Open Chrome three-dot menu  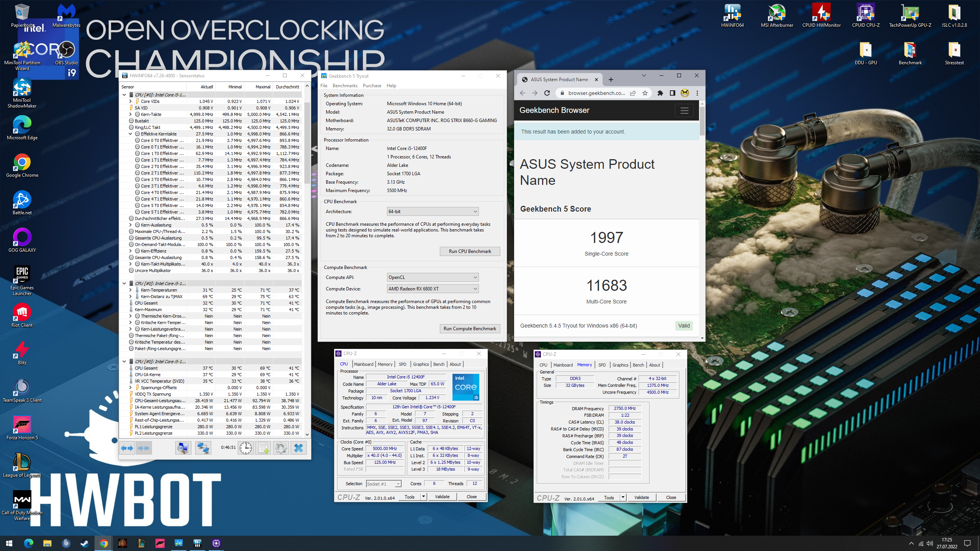[x=697, y=93]
